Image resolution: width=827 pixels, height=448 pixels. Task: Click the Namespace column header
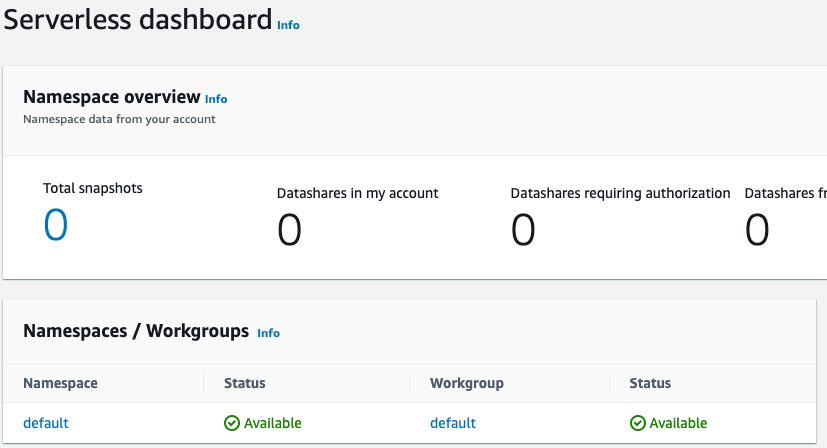click(60, 383)
